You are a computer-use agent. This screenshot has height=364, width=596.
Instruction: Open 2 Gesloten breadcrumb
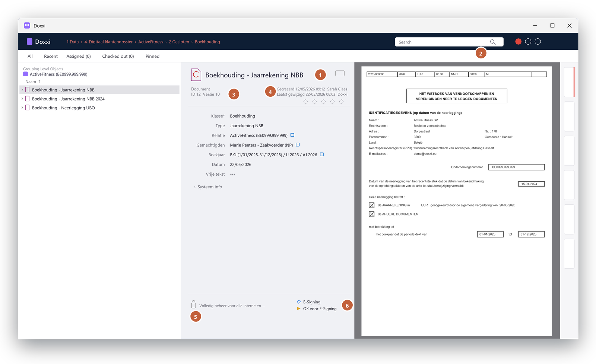click(179, 42)
